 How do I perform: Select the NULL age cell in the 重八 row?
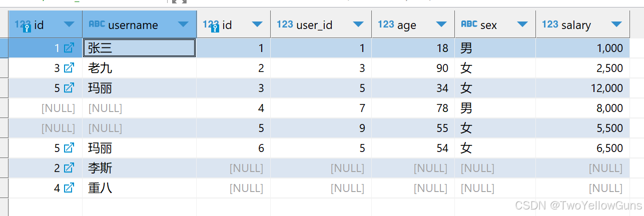[x=413, y=188]
